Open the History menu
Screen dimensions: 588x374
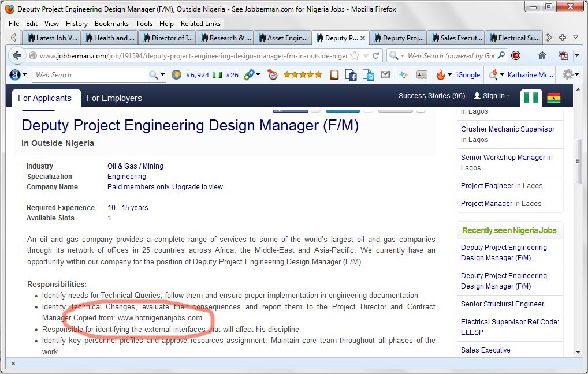(x=76, y=24)
